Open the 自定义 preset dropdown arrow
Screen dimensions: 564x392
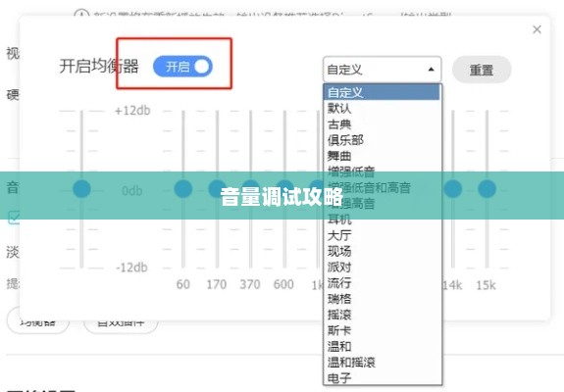[431, 69]
